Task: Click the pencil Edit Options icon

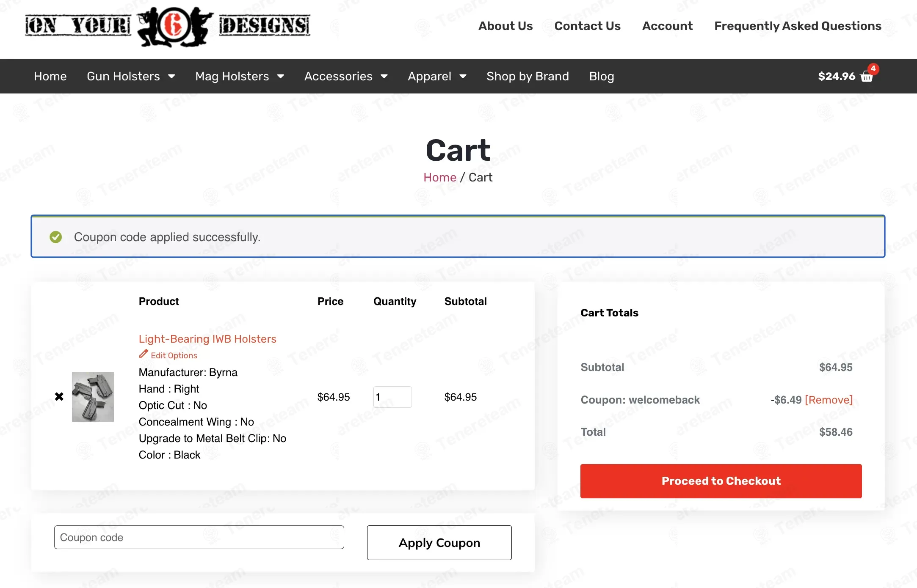Action: pyautogui.click(x=144, y=354)
